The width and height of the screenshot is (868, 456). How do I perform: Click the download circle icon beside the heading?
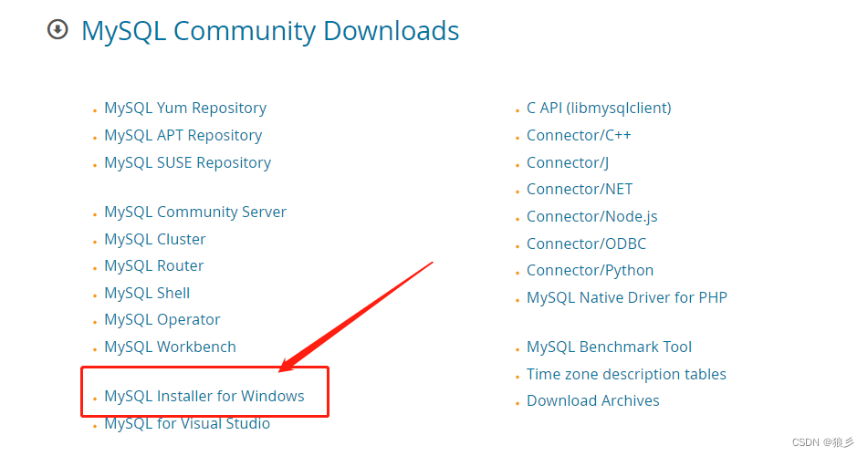click(x=58, y=29)
